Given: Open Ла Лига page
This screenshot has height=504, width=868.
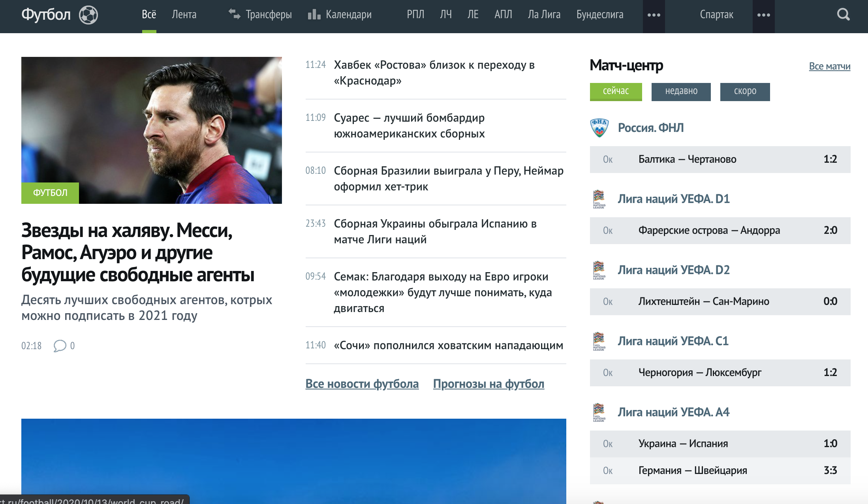Looking at the screenshot, I should click(544, 15).
